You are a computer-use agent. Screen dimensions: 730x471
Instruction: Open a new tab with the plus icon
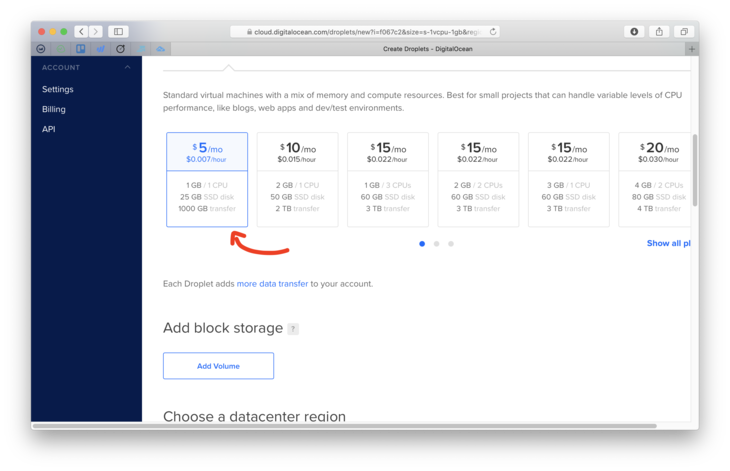click(691, 49)
